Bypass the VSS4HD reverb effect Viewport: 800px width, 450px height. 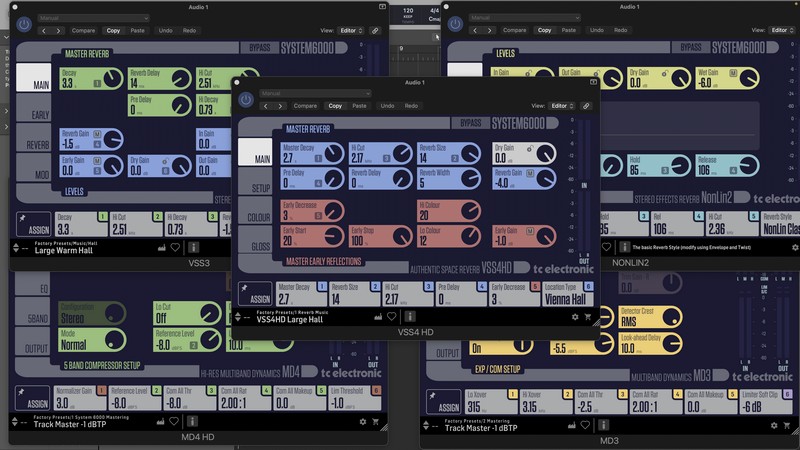(x=470, y=123)
